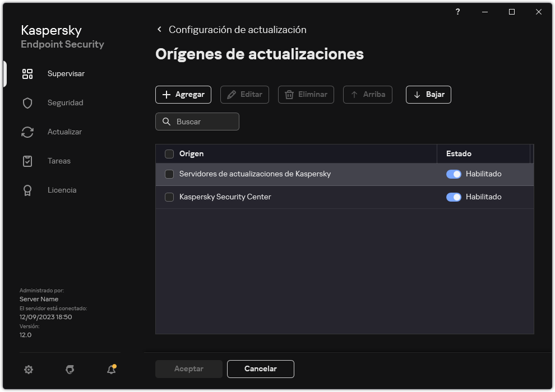Open the Seguridad section

point(65,102)
